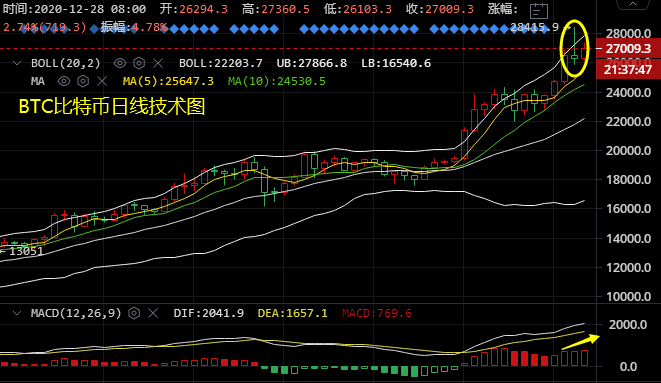The width and height of the screenshot is (661, 383).
Task: Click the collapse arrow tab at top right
Action: click(x=633, y=4)
